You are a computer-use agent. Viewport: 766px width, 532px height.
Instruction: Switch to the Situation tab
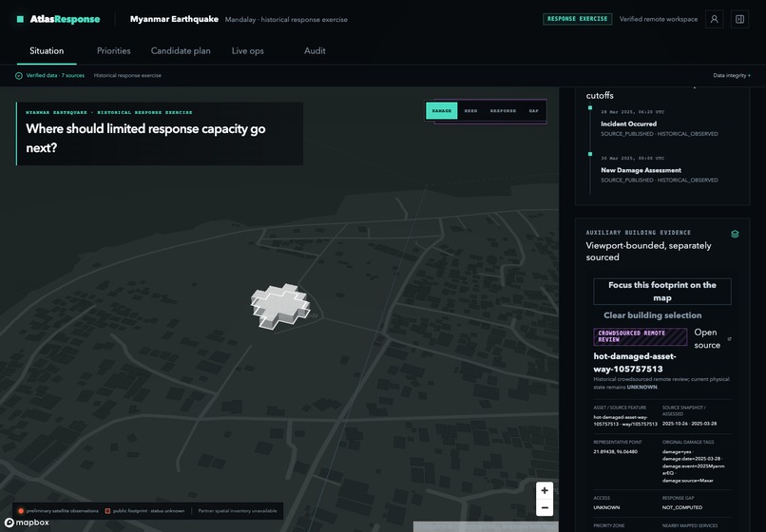click(x=47, y=50)
